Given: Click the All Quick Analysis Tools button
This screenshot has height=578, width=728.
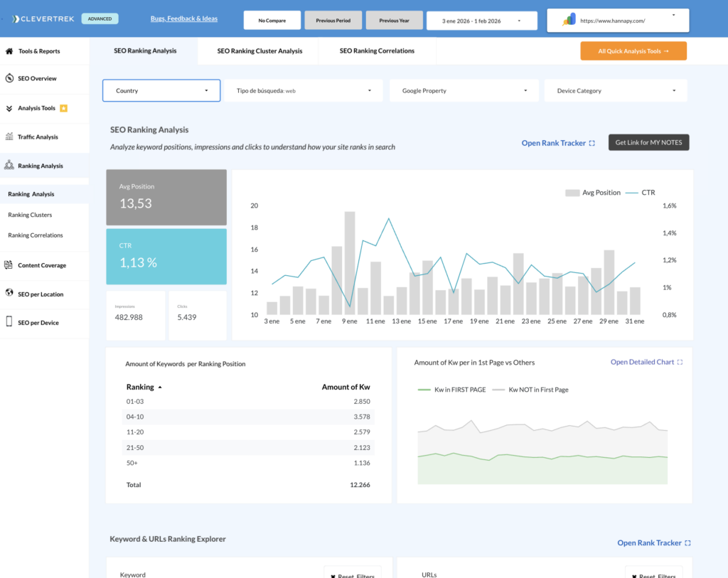Looking at the screenshot, I should [x=633, y=51].
